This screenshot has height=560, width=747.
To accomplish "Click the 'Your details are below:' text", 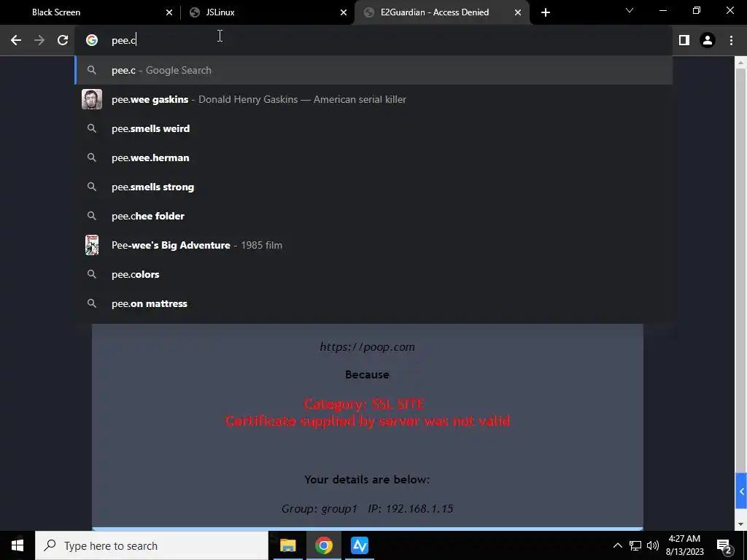I will (368, 480).
